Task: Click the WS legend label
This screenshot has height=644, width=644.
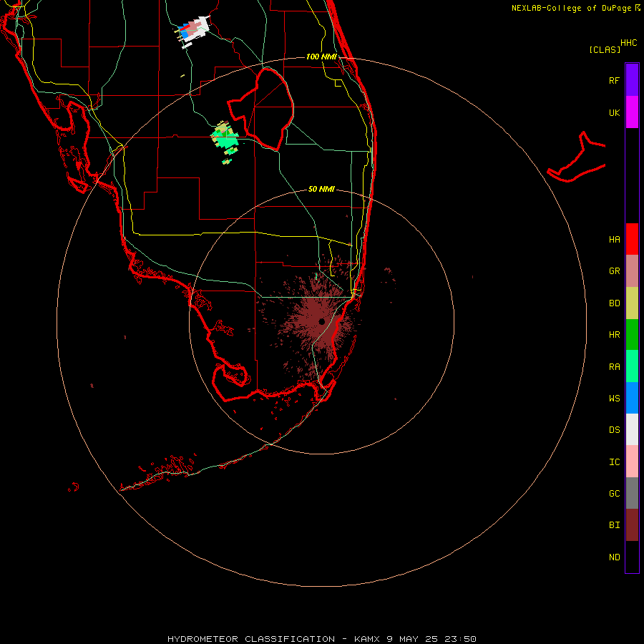Action: 614,399
